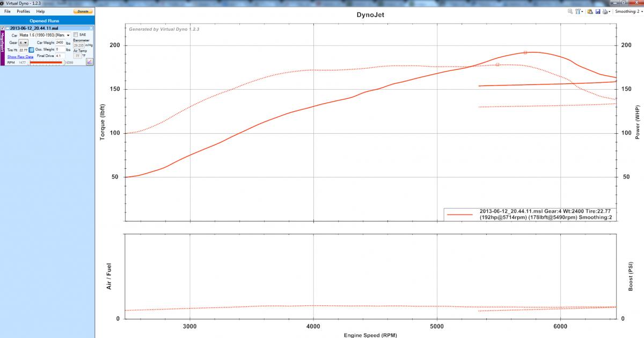The width and height of the screenshot is (644, 338).
Task: Open the File menu
Action: [8, 11]
